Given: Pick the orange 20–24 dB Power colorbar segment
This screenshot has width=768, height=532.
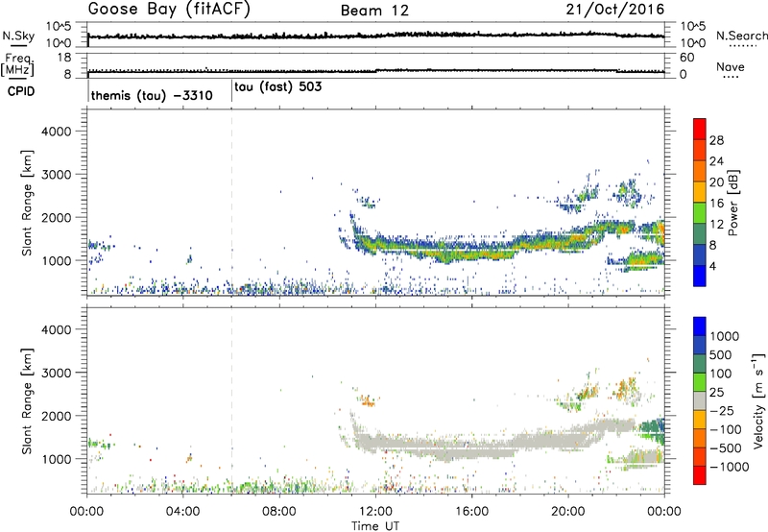Looking at the screenshot, I should click(700, 171).
